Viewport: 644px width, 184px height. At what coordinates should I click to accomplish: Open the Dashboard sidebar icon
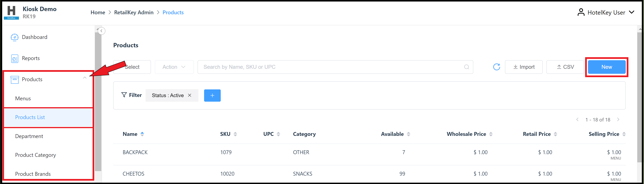[x=14, y=37]
